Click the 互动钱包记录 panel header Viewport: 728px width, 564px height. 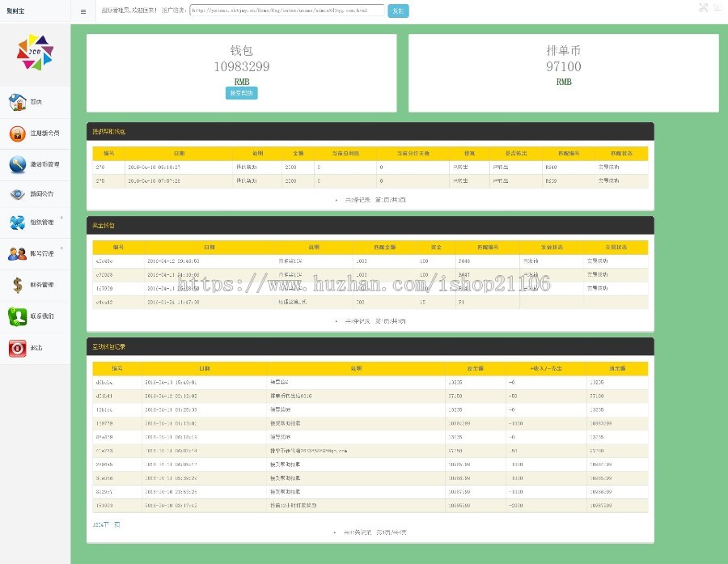pyautogui.click(x=370, y=346)
